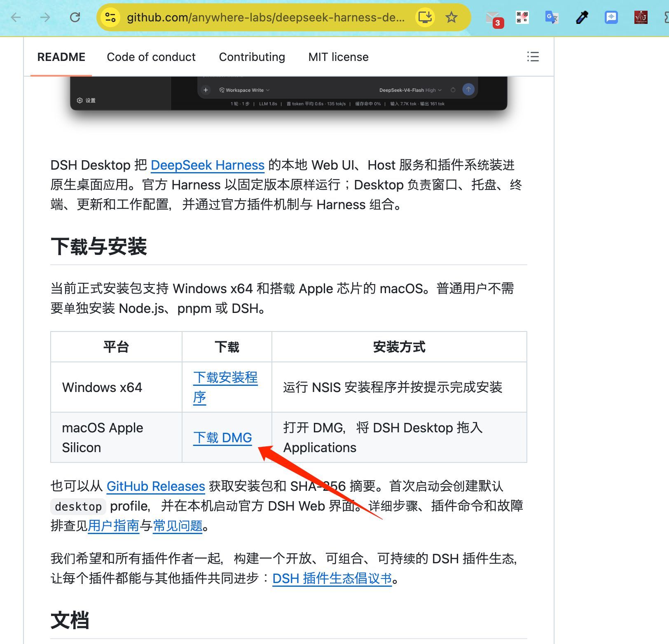
Task: Open the MIT license tab
Action: [339, 57]
